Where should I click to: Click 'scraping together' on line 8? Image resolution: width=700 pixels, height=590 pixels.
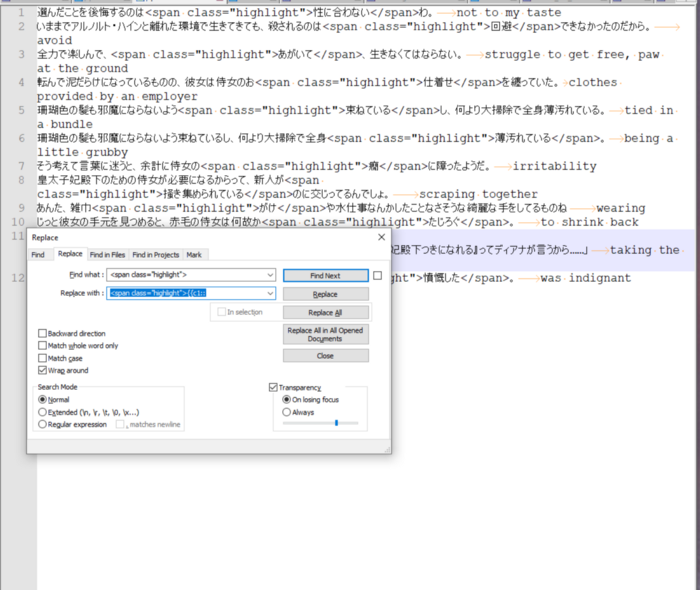click(x=478, y=194)
